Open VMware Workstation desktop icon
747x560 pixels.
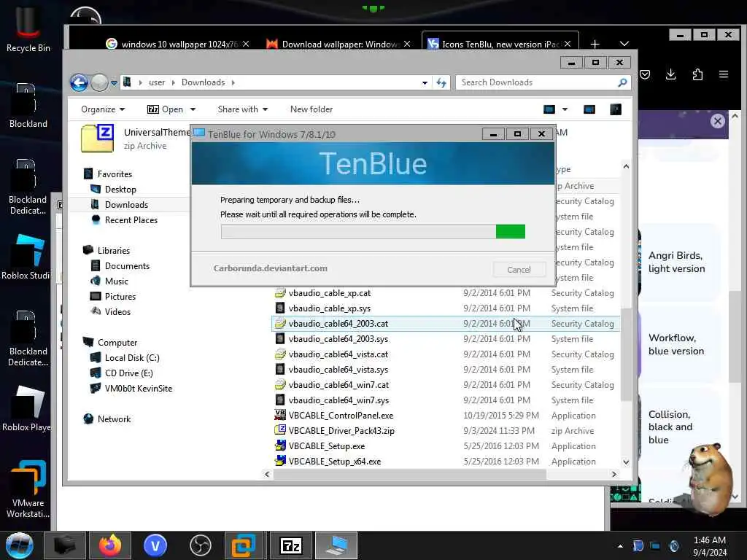[28, 489]
